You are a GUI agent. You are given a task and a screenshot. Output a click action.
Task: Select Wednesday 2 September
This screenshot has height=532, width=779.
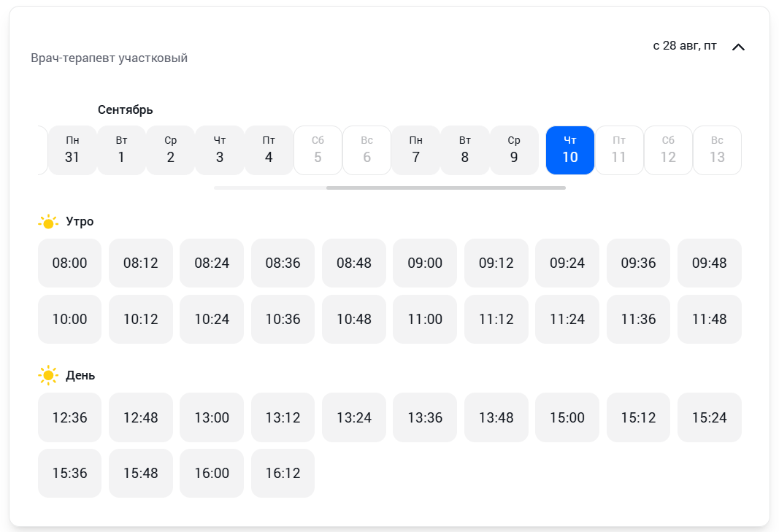(170, 150)
